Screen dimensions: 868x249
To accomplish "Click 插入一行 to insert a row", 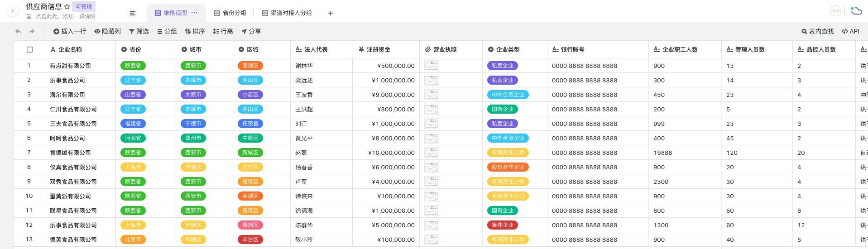I will (x=70, y=31).
